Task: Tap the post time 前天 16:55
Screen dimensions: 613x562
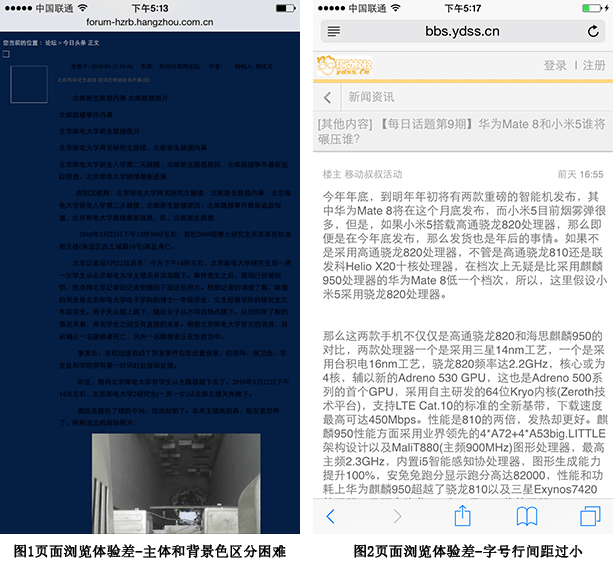Action: click(x=580, y=174)
